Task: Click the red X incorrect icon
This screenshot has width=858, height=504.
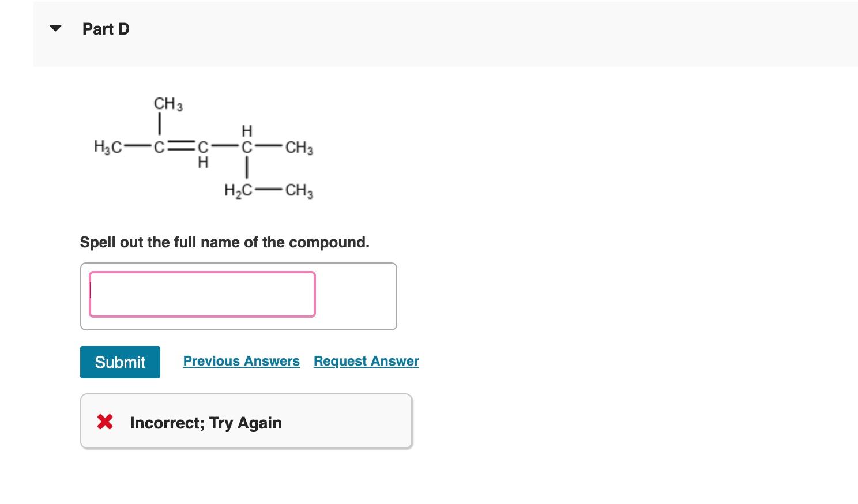Action: pyautogui.click(x=104, y=422)
